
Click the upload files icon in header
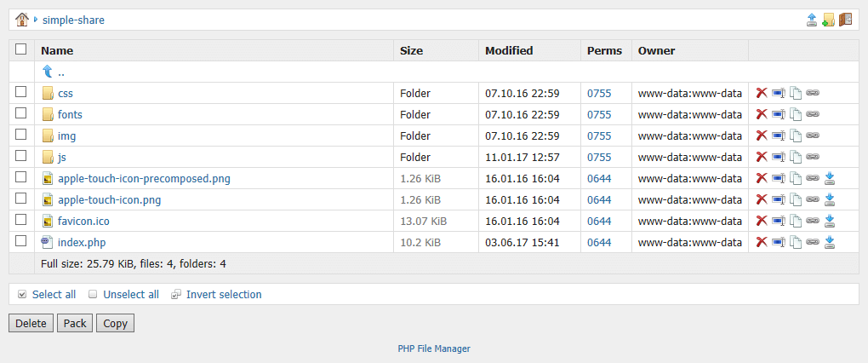pos(812,20)
